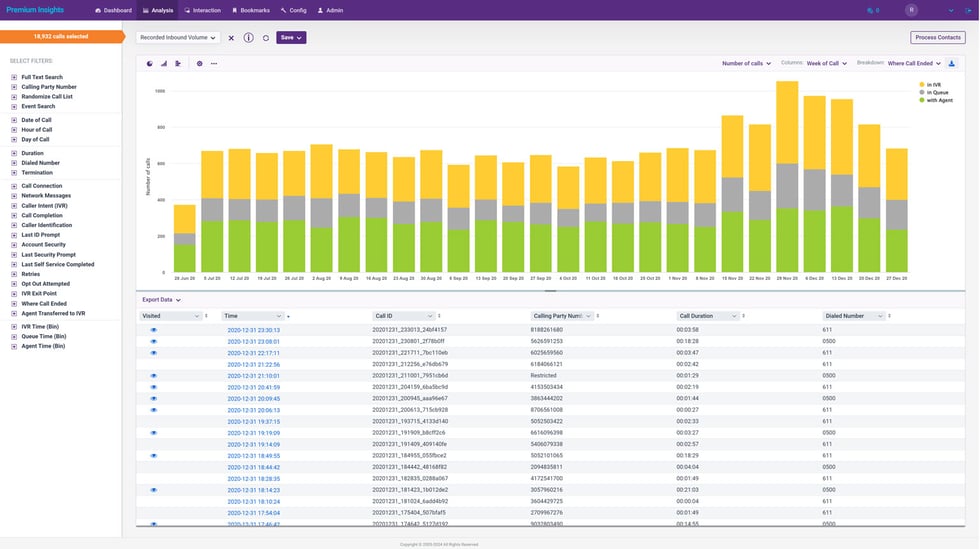Expand the Queue Time (Bin) filter
Image resolution: width=980 pixels, height=549 pixels.
(14, 336)
